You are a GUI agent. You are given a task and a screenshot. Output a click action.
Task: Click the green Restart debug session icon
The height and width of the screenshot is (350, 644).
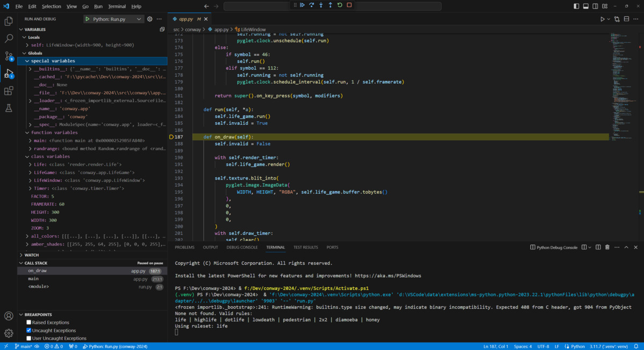(x=340, y=5)
